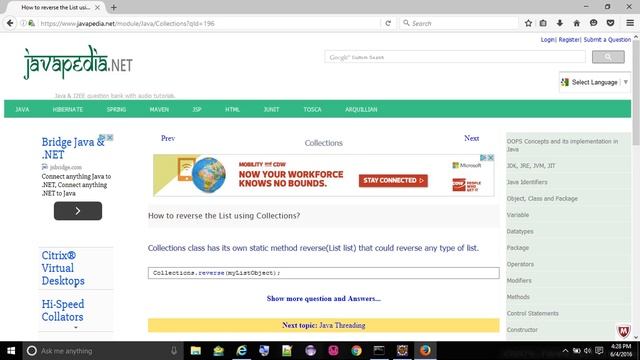
Task: Open File Explorer from the taskbar
Action: (196, 351)
